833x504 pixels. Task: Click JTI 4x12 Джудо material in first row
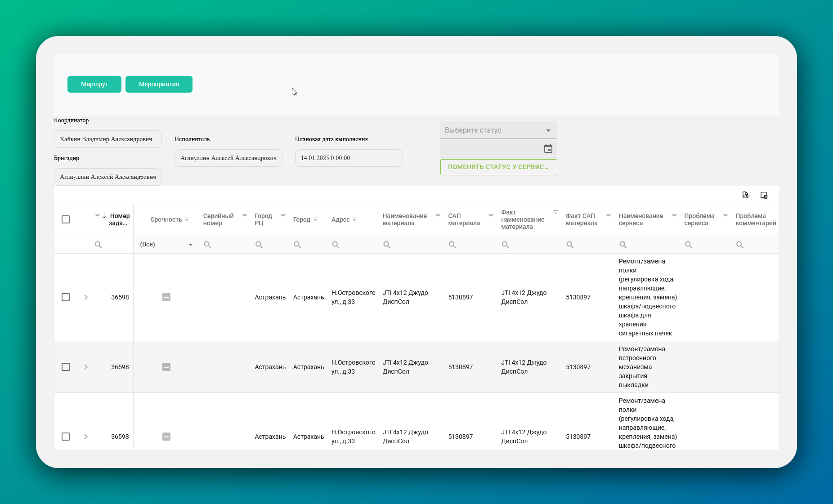(x=405, y=297)
